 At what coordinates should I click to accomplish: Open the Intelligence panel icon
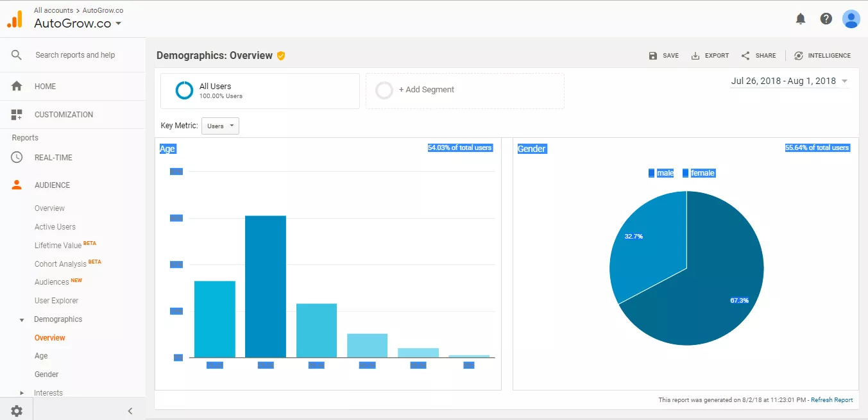pyautogui.click(x=799, y=56)
